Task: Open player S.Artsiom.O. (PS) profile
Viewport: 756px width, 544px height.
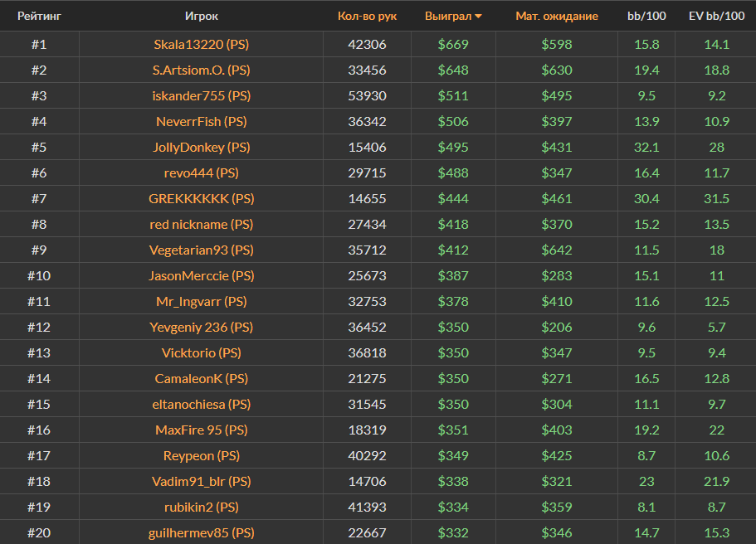Action: tap(202, 70)
